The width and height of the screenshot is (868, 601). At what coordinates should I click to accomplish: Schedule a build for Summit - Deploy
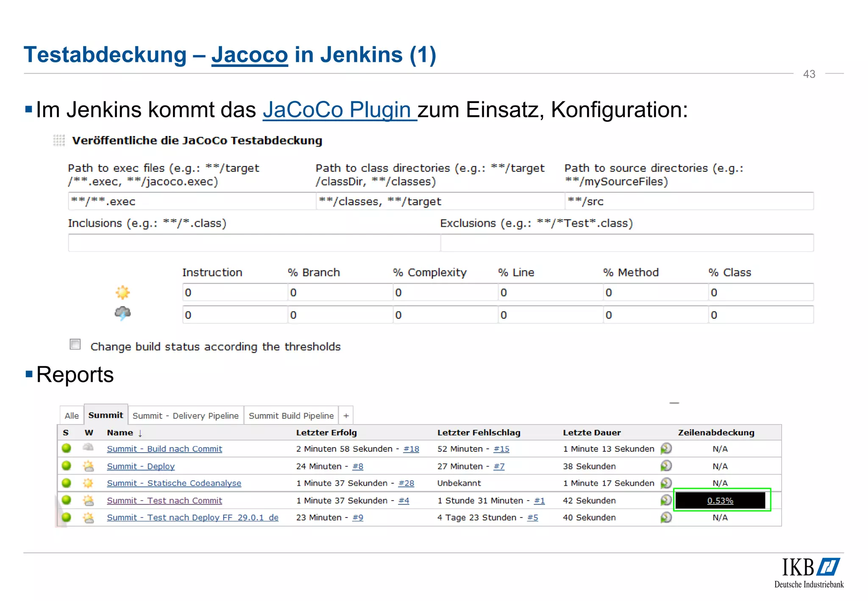pos(666,466)
